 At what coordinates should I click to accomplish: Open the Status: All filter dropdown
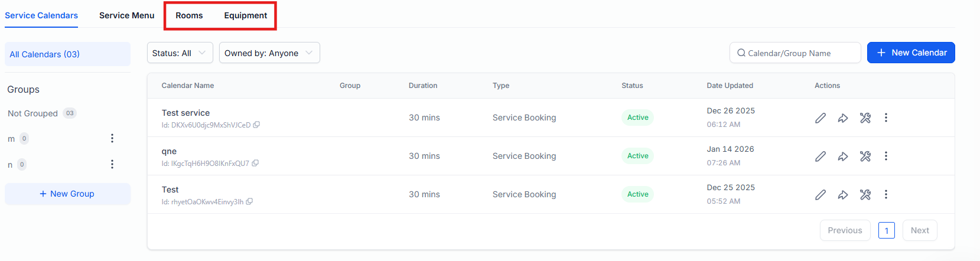tap(180, 53)
